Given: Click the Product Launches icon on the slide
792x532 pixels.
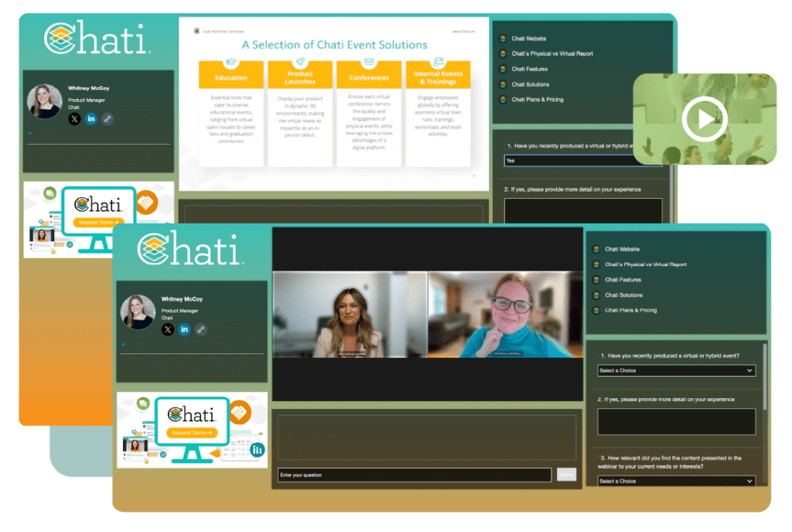Looking at the screenshot, I should tap(301, 59).
